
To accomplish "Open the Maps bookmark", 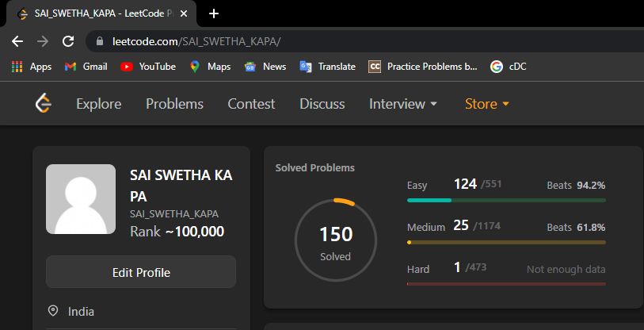I will [210, 67].
